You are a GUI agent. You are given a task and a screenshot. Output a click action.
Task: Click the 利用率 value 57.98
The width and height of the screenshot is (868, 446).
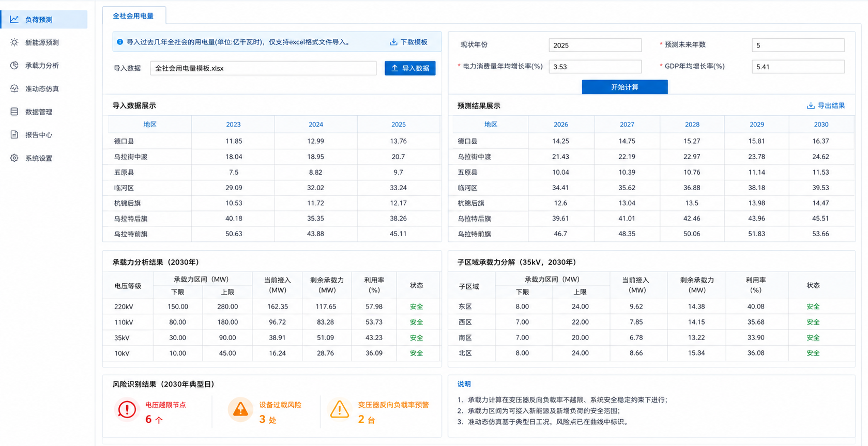pos(374,306)
